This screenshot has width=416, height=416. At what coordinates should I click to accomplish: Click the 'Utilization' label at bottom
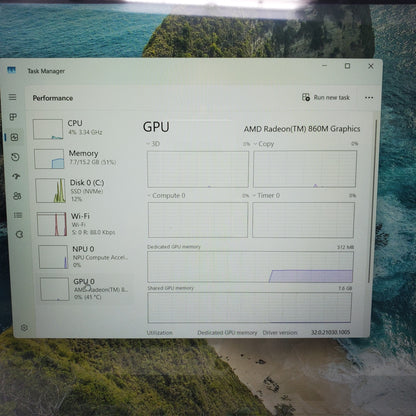coord(160,333)
